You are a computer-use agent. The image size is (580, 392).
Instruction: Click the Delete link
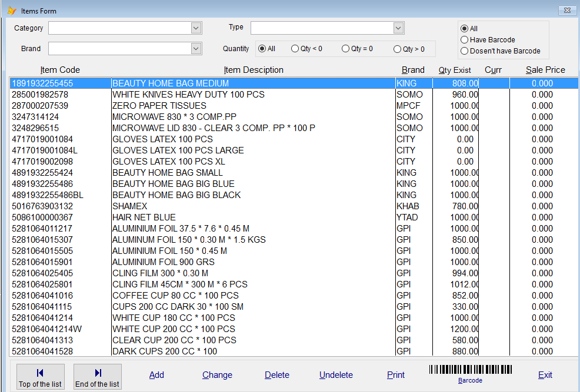coord(276,374)
